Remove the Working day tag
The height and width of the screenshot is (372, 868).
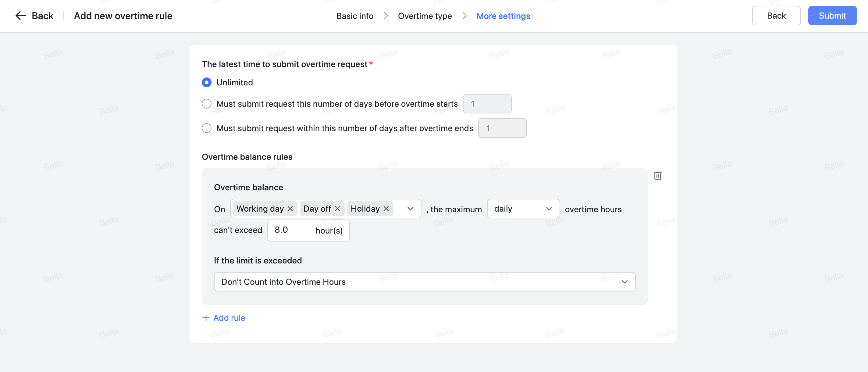(x=290, y=209)
